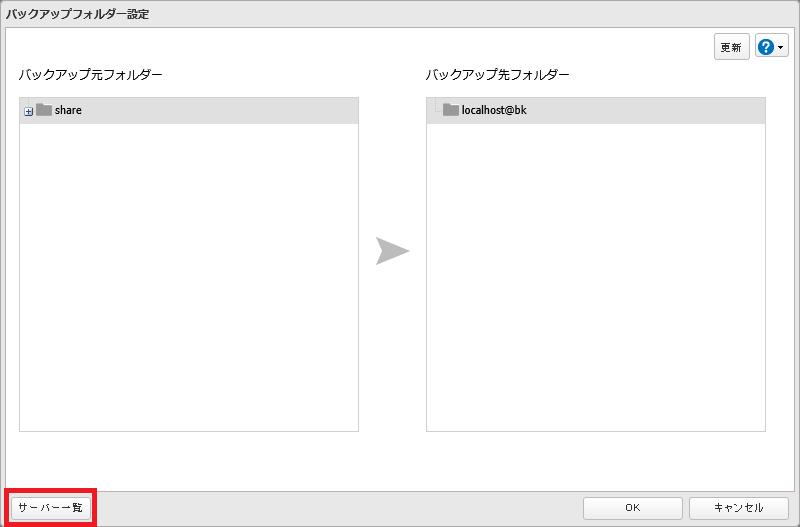Open the サーバー一覧 server list
Screen dimensions: 800x527
click(x=51, y=508)
